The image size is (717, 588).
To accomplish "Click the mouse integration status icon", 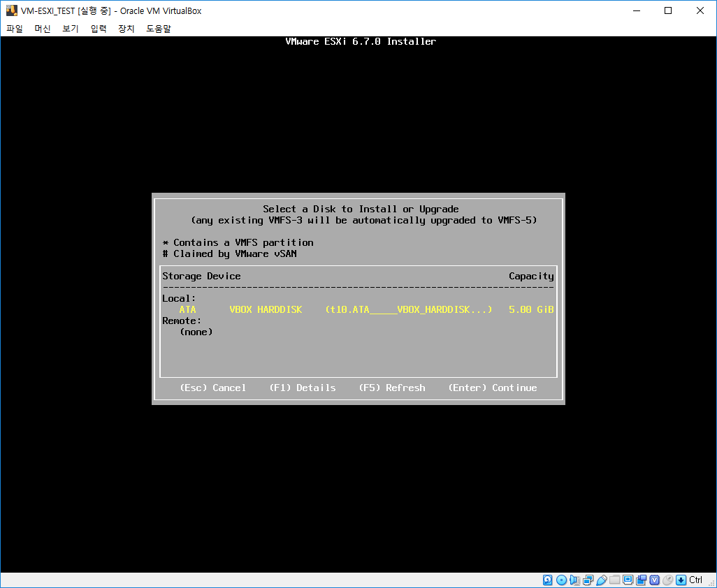I will tap(667, 580).
